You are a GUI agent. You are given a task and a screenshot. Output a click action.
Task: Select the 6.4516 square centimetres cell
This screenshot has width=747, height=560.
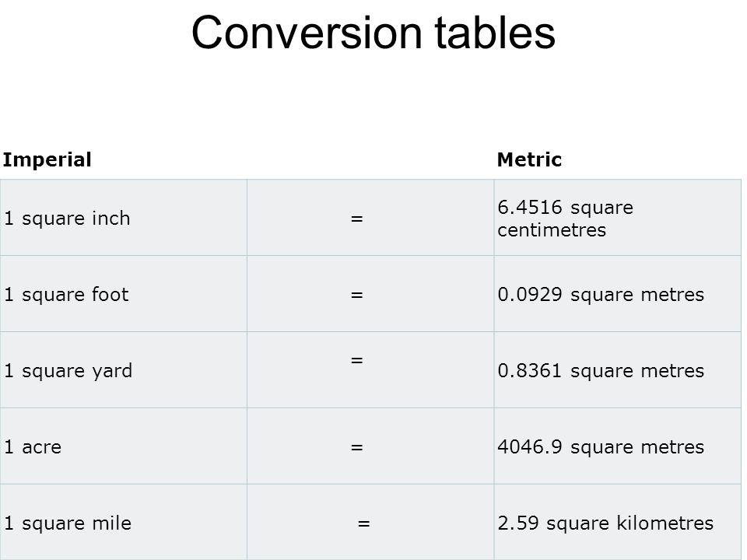(617, 218)
